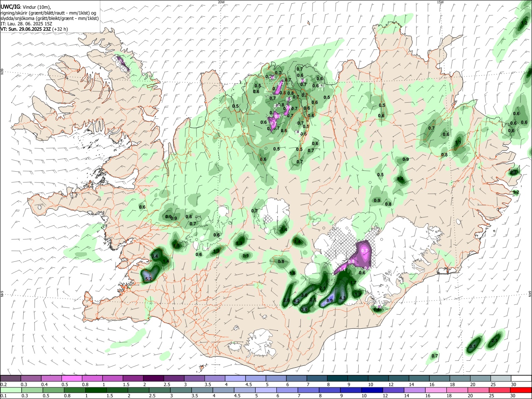Click the 4.3 rainfall value beside 8.9
Screen dimensions: 532x399
coord(343,298)
